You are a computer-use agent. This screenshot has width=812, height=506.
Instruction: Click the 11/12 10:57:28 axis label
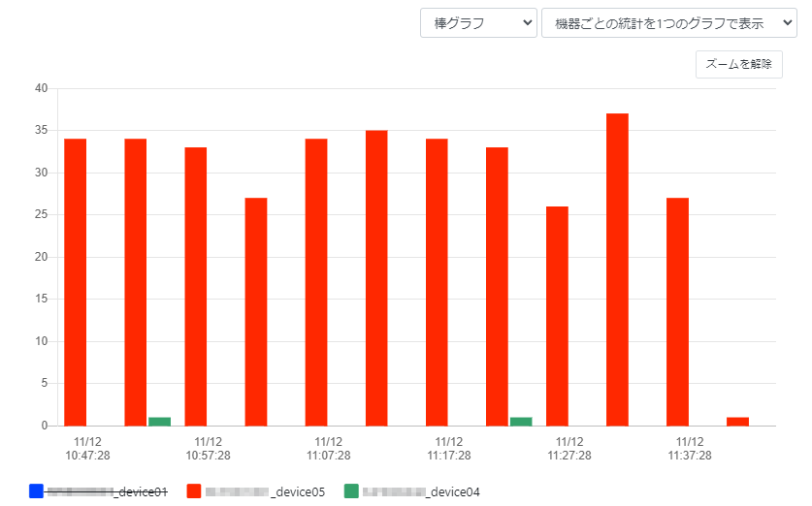[209, 448]
